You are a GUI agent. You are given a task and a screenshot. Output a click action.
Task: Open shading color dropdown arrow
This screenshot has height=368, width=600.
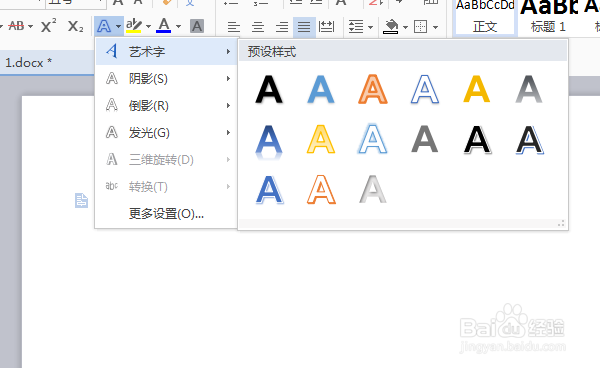tap(405, 28)
